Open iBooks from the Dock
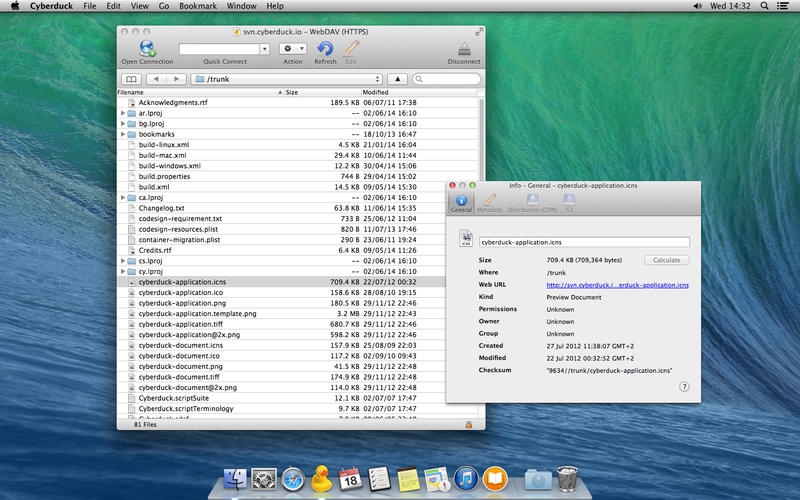Image resolution: width=800 pixels, height=500 pixels. (495, 479)
